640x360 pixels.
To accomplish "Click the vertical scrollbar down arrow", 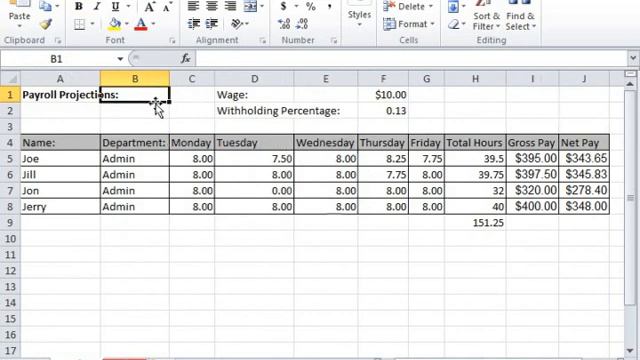I will pyautogui.click(x=630, y=351).
